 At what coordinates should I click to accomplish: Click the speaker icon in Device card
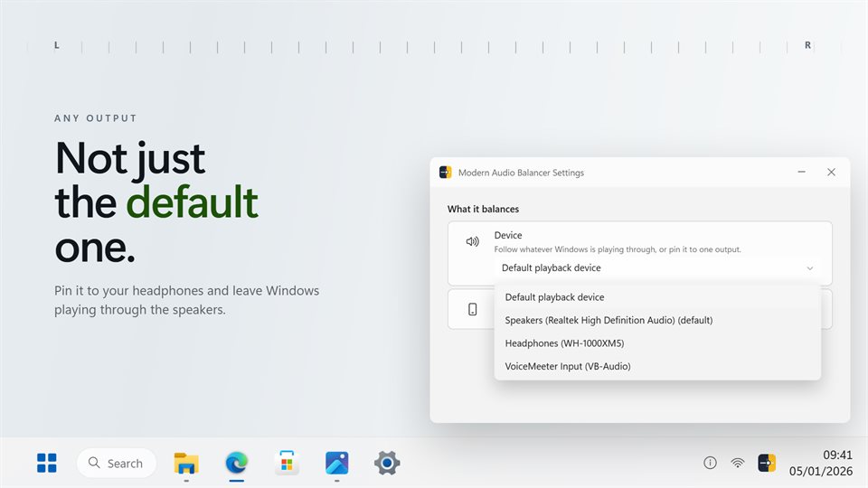472,241
